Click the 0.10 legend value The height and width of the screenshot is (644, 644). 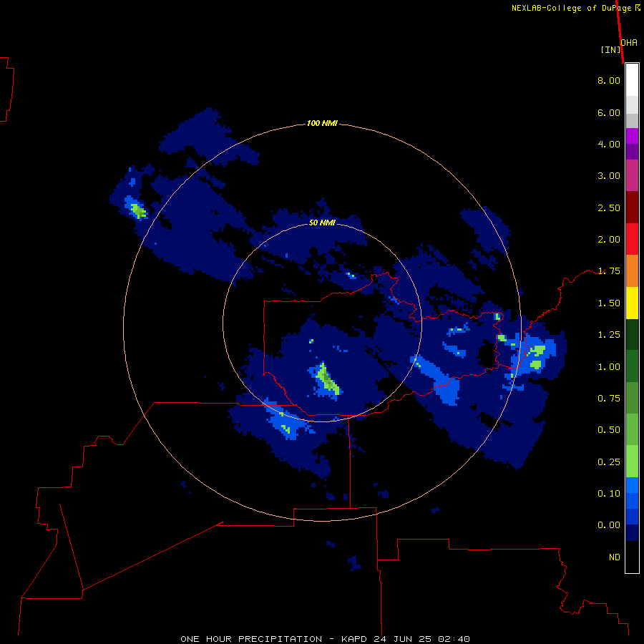pos(609,494)
